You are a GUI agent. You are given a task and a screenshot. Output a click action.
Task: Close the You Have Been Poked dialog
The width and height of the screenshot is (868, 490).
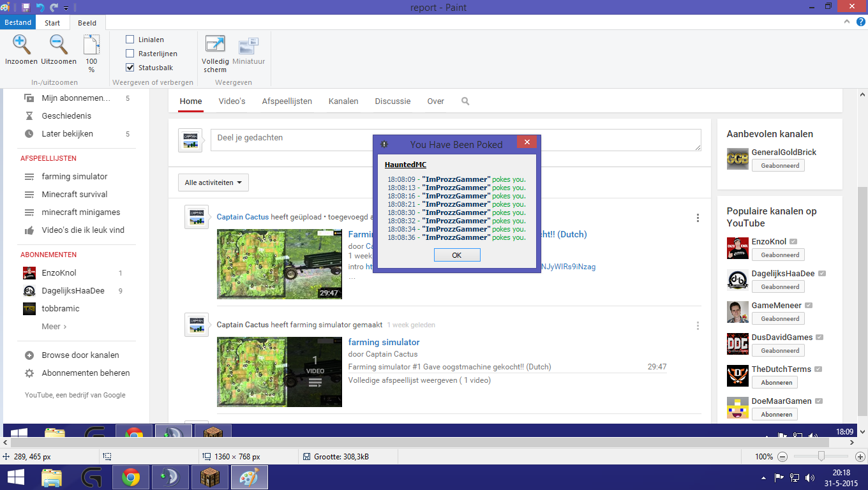[527, 142]
